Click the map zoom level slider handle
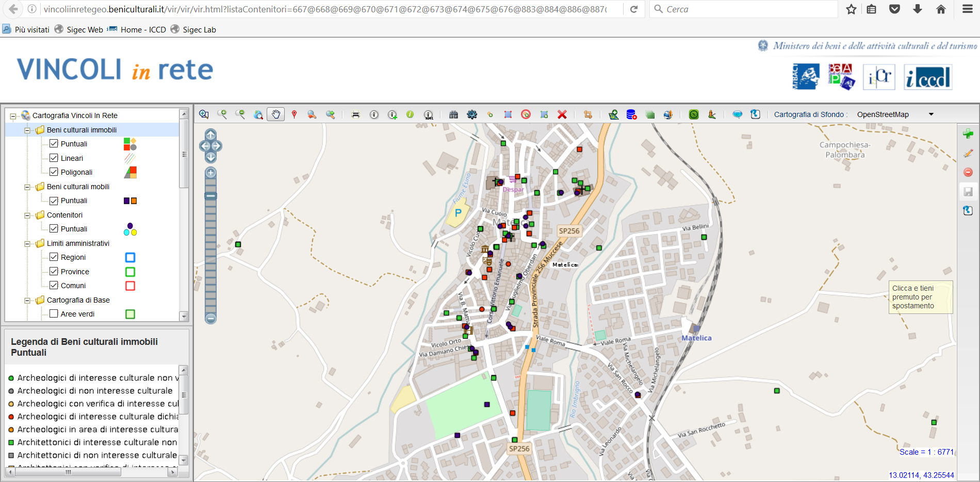Image resolution: width=980 pixels, height=482 pixels. 210,196
